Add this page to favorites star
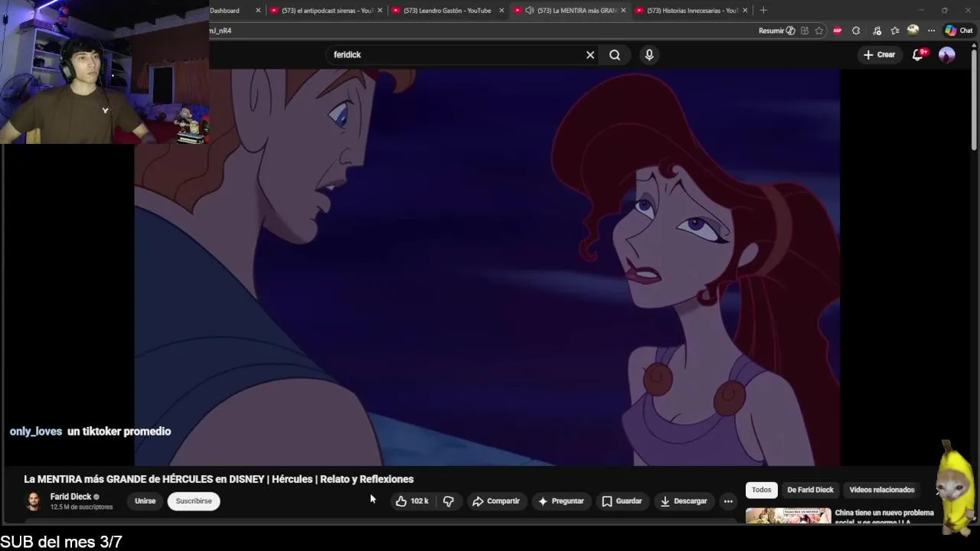This screenshot has height=551, width=980. point(819,31)
